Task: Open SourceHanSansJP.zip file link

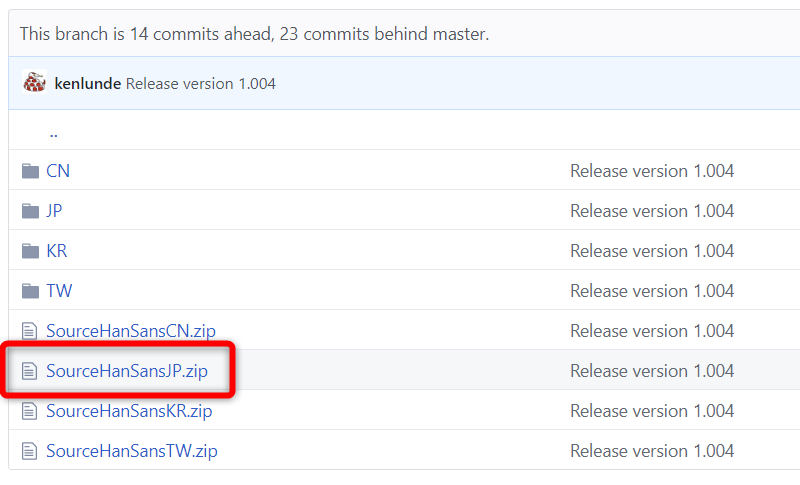Action: tap(127, 371)
